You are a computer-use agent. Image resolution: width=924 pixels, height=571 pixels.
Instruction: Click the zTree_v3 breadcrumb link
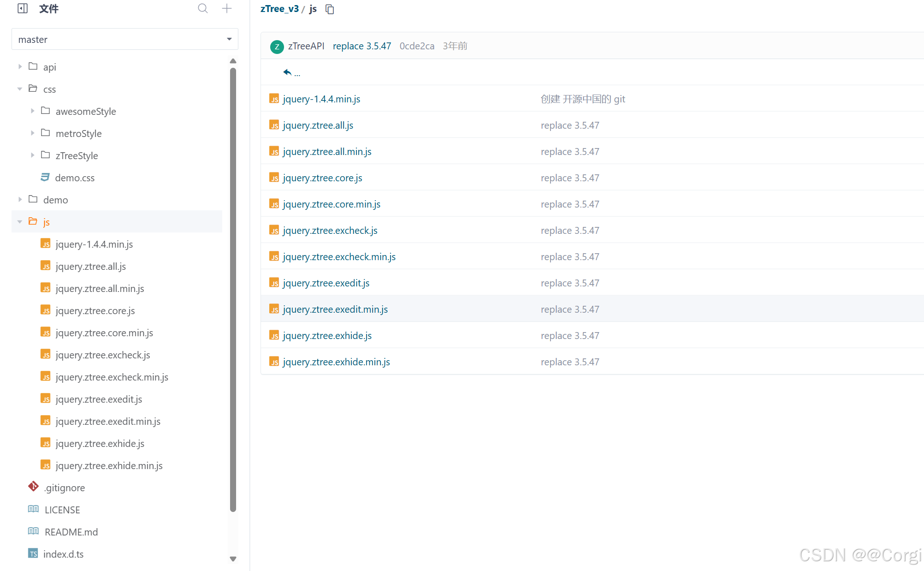point(279,9)
